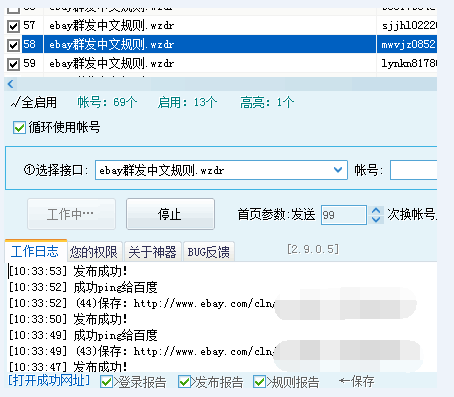Click the ←保存 save label
Screen dimensions: 454x397
pos(356,381)
